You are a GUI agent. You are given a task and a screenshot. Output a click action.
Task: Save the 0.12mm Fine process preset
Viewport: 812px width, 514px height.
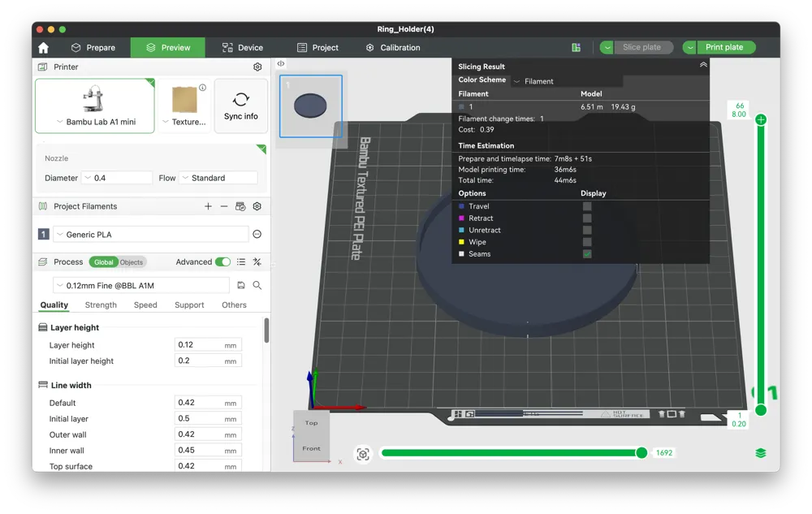pyautogui.click(x=241, y=285)
